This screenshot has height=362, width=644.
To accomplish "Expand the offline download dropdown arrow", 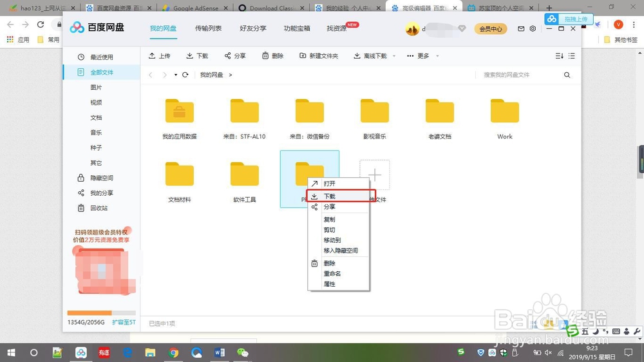I will tap(394, 56).
